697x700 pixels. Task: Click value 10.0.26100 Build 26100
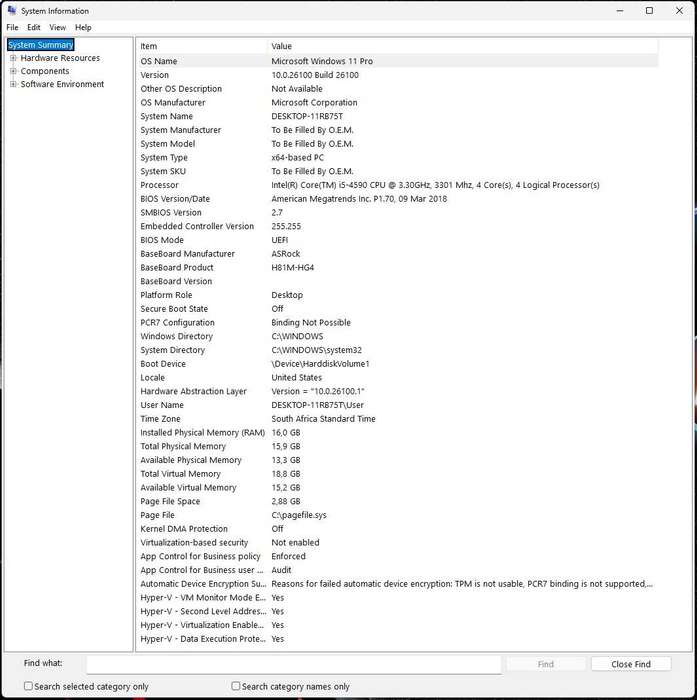tap(315, 75)
